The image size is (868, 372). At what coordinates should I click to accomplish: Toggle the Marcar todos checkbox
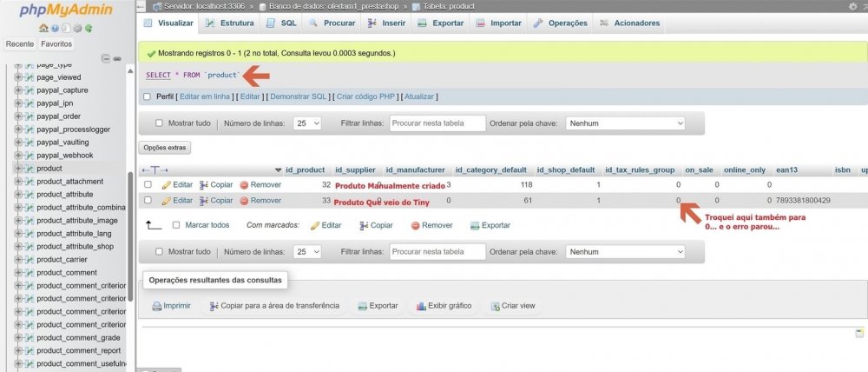click(x=176, y=225)
